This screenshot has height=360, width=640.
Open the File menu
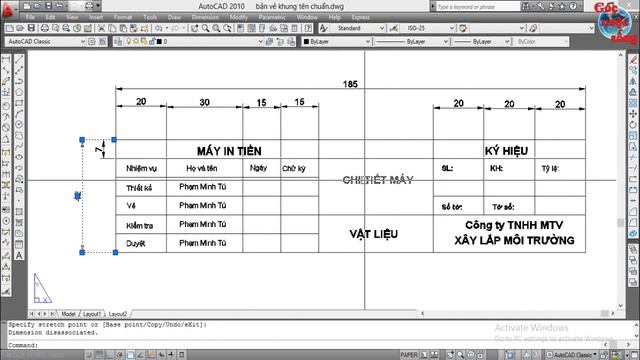tap(30, 18)
